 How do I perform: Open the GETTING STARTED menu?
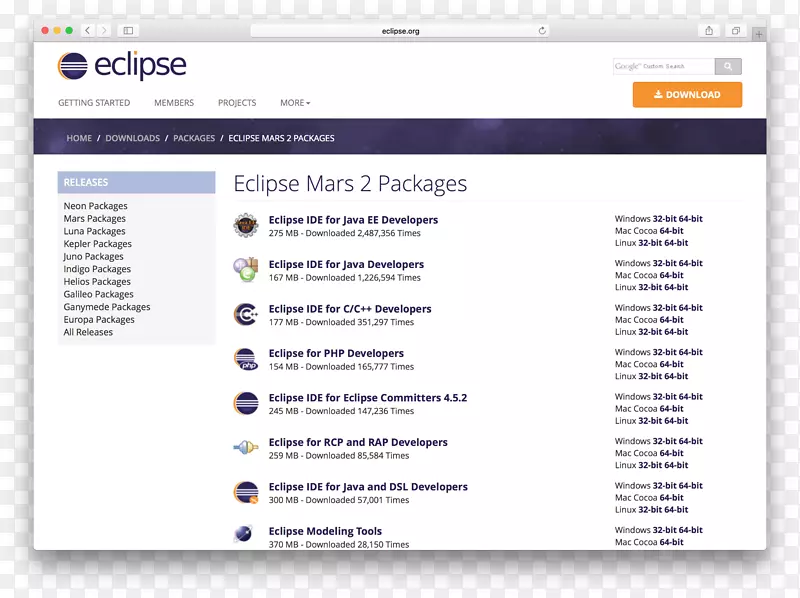[94, 102]
